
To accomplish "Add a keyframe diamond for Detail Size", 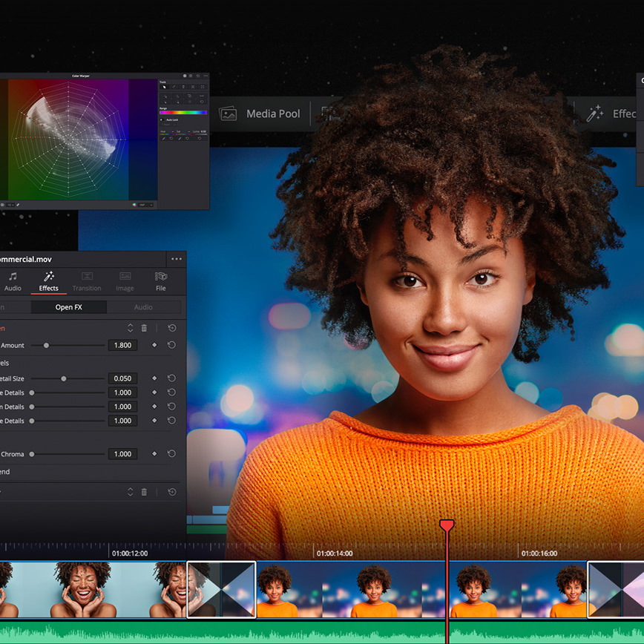I will 154,378.
